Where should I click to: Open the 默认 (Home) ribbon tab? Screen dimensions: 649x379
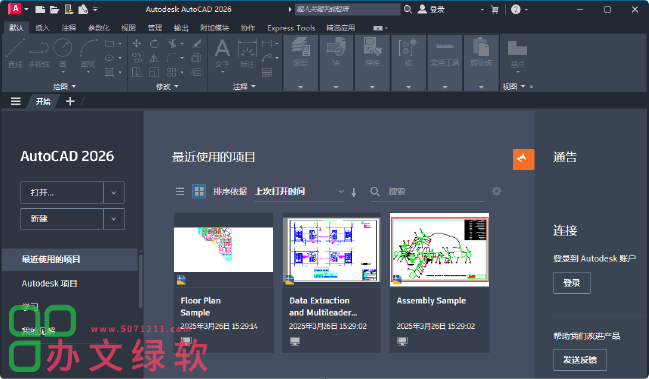[16, 28]
